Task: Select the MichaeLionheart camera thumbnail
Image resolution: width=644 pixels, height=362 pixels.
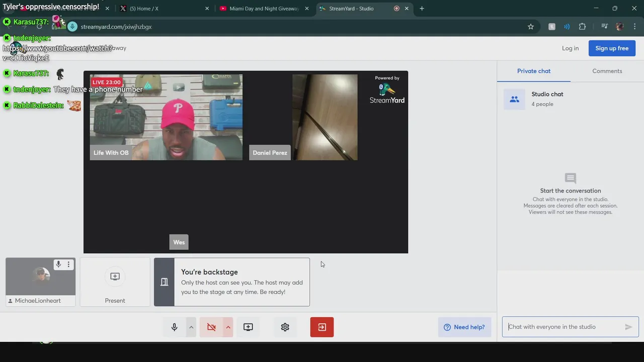Action: click(x=40, y=277)
